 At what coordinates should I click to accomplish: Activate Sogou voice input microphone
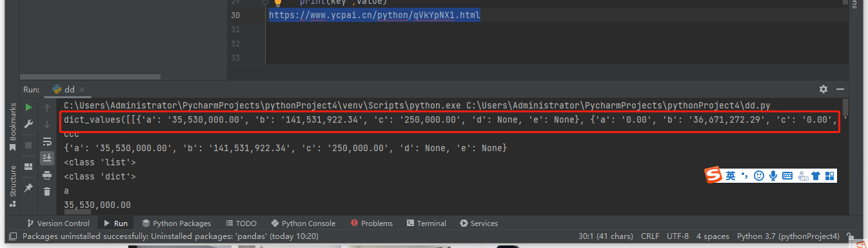[x=773, y=175]
